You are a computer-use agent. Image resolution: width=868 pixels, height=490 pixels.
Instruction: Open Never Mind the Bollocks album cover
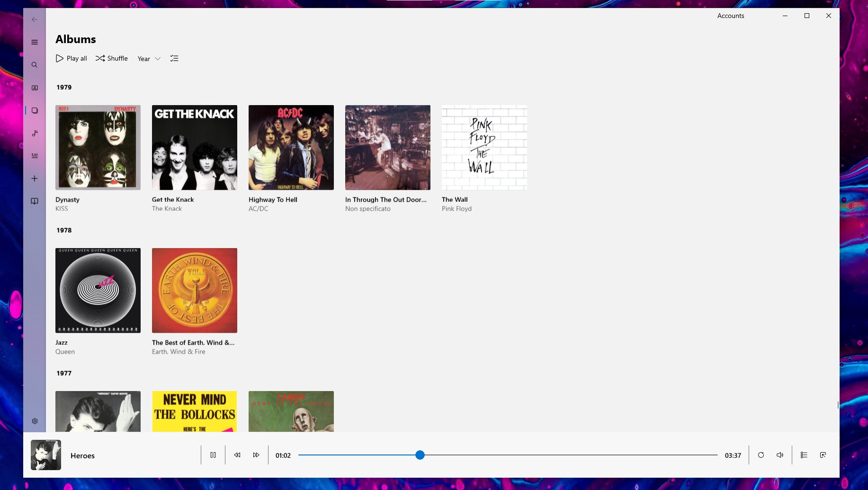tap(195, 411)
